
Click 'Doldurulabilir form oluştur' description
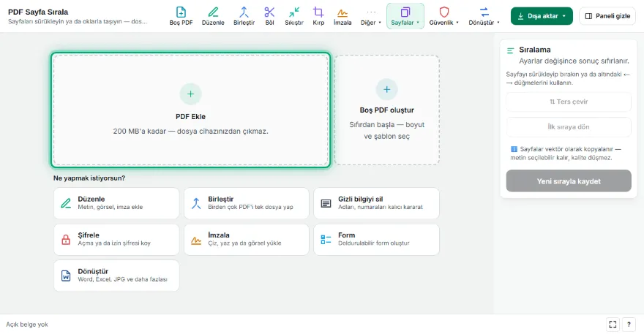click(x=374, y=243)
